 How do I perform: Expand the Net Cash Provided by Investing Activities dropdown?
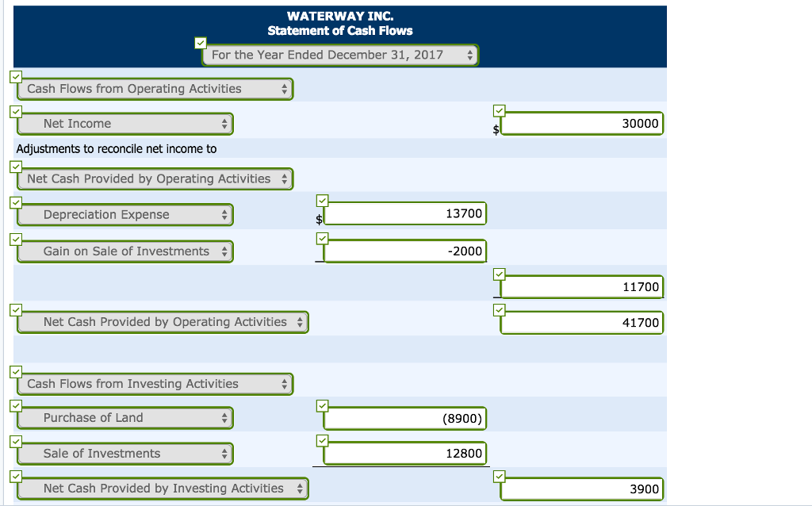tap(162, 488)
